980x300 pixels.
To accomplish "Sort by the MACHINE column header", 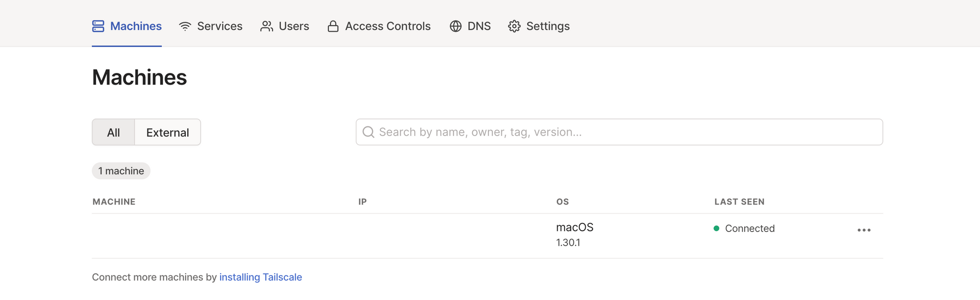I will (x=114, y=201).
